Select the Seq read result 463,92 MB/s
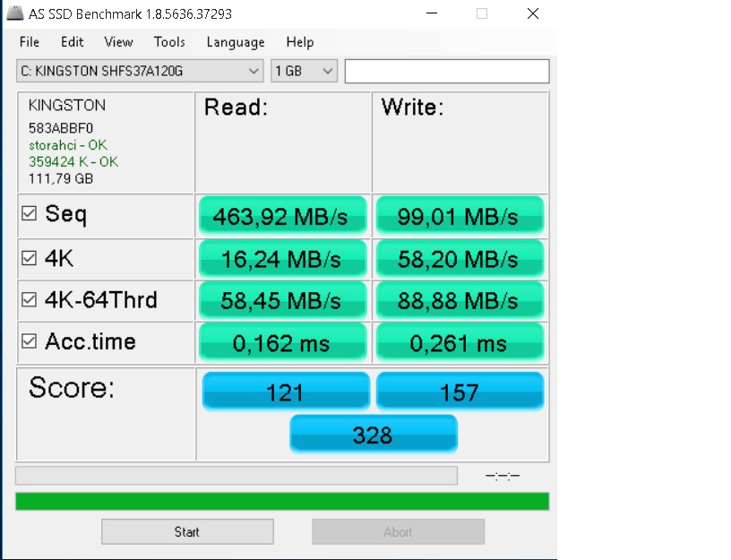This screenshot has height=560, width=731. tap(282, 215)
